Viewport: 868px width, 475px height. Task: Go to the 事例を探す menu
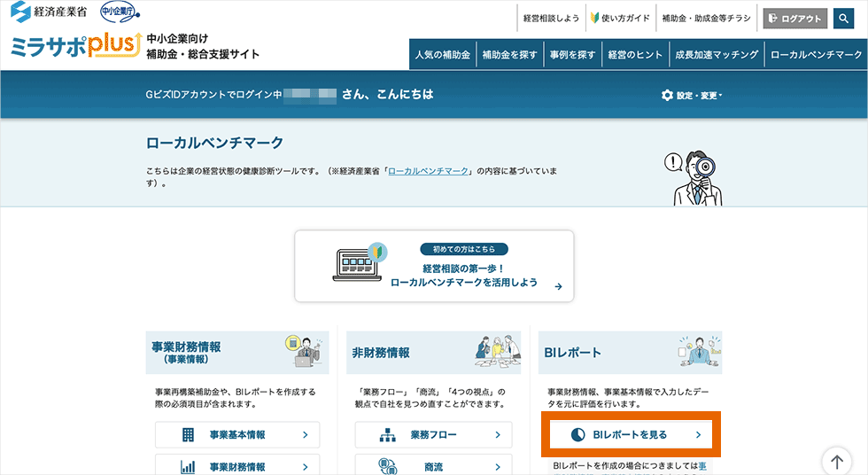[572, 54]
